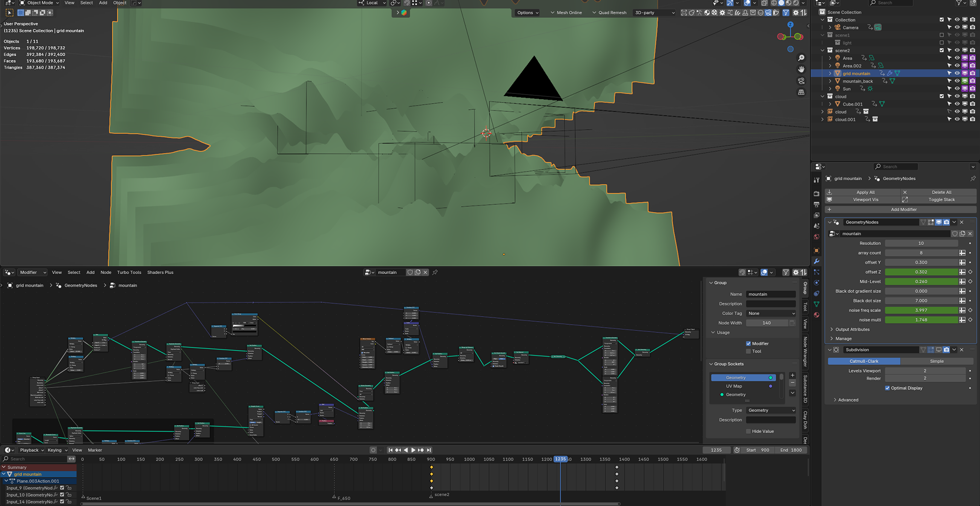Remove the Subdivision modifier with X
Viewport: 980px width, 506px height.
(962, 350)
